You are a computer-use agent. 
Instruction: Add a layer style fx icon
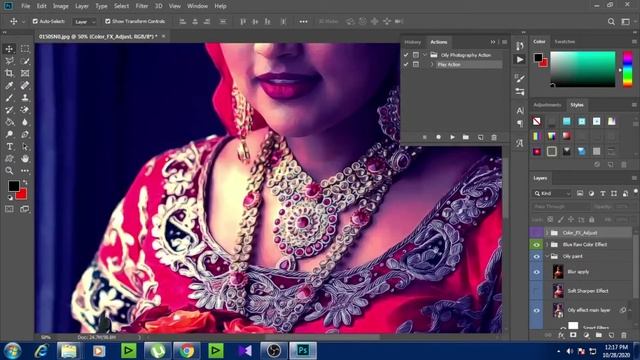pos(561,335)
